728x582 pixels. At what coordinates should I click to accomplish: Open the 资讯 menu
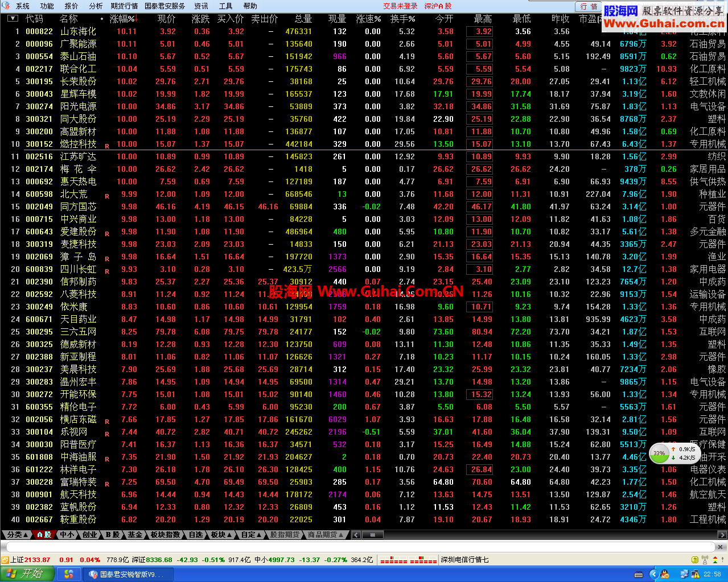(x=201, y=6)
